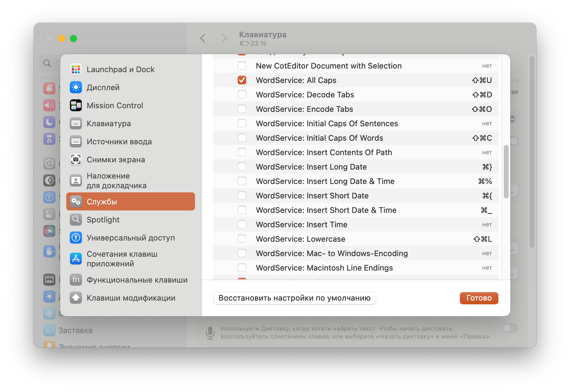The height and width of the screenshot is (392, 570).
Task: Click the Клавиатура keyboard icon
Action: pos(76,124)
